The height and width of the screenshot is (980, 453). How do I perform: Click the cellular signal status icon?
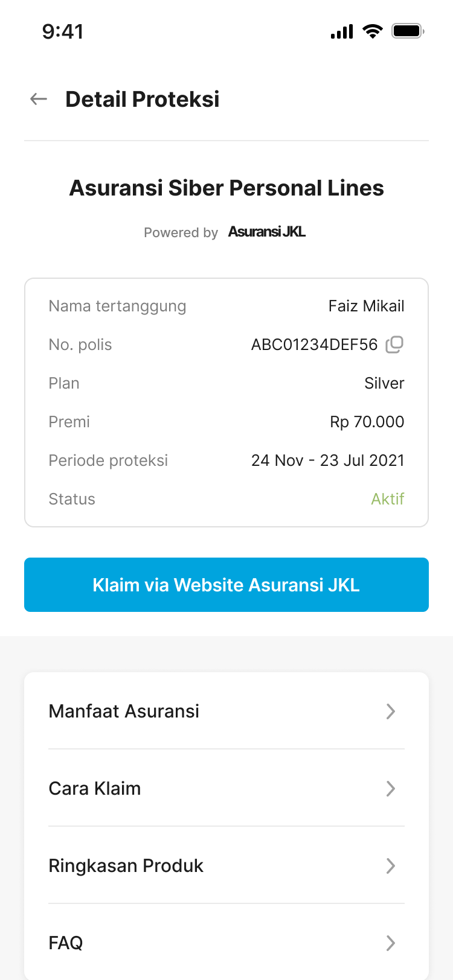coord(342,31)
